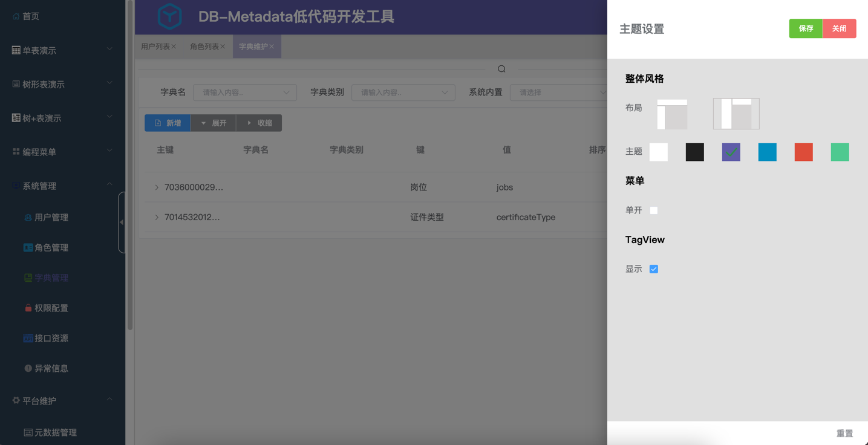Click the search magnifier icon
This screenshot has height=445, width=868.
coord(501,69)
